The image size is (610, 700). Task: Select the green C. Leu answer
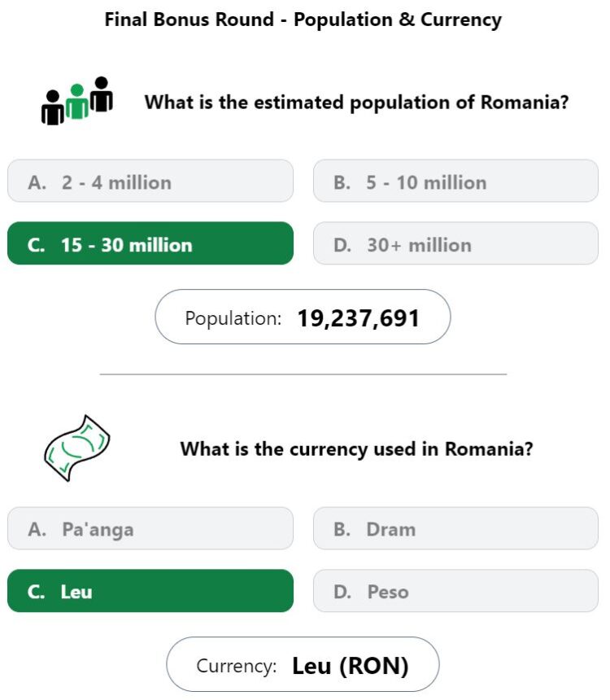pos(150,591)
